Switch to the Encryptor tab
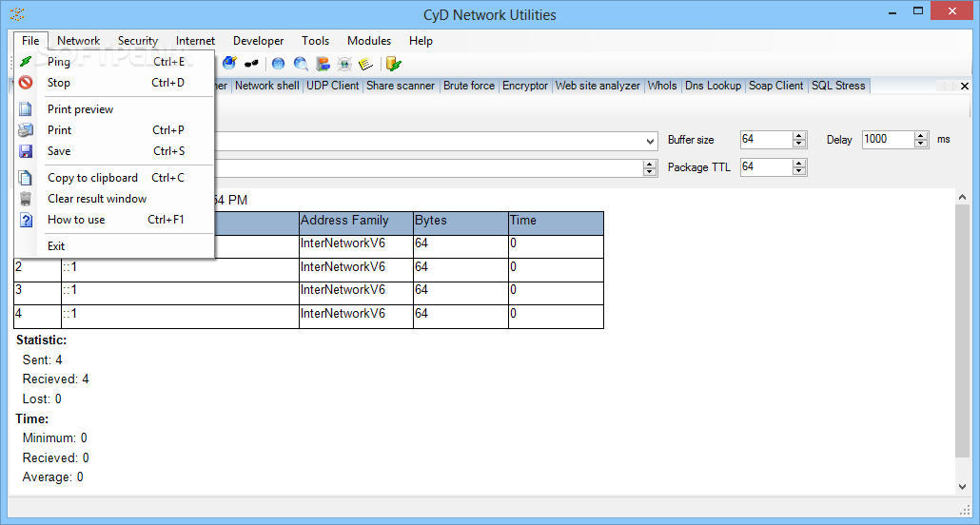 pos(525,86)
